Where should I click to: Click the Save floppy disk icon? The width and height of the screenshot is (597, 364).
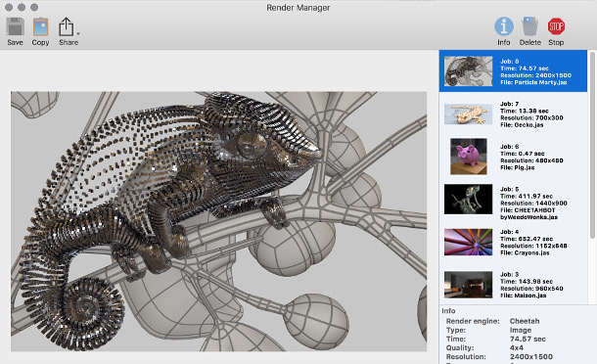pyautogui.click(x=16, y=26)
